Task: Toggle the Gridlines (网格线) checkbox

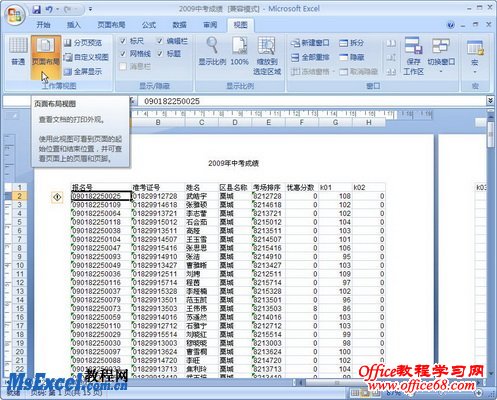Action: click(x=123, y=53)
